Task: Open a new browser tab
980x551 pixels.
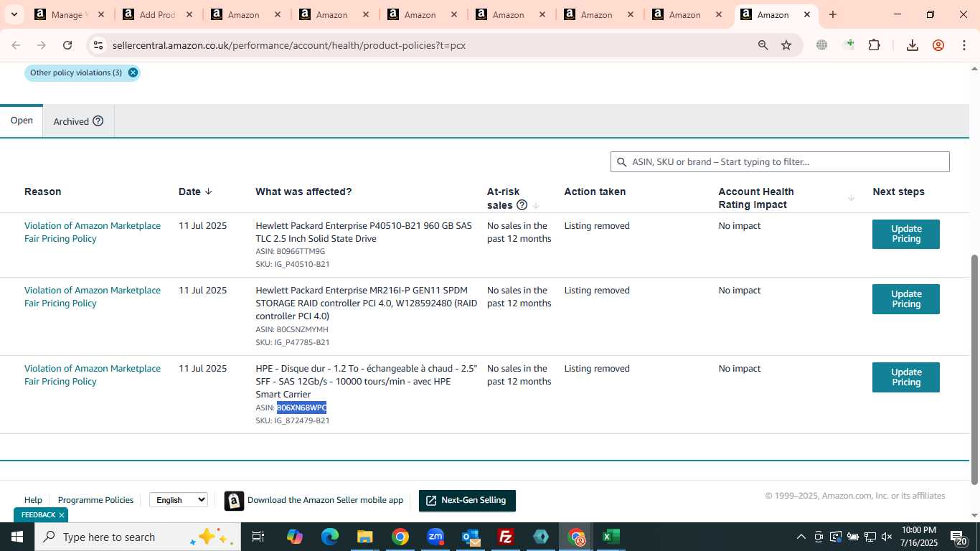Action: click(x=833, y=14)
